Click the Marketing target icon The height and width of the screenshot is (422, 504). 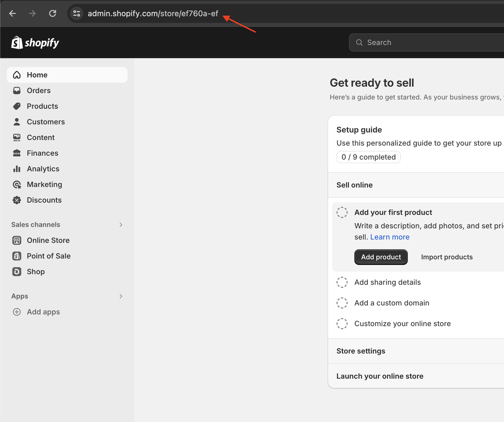[x=17, y=184]
